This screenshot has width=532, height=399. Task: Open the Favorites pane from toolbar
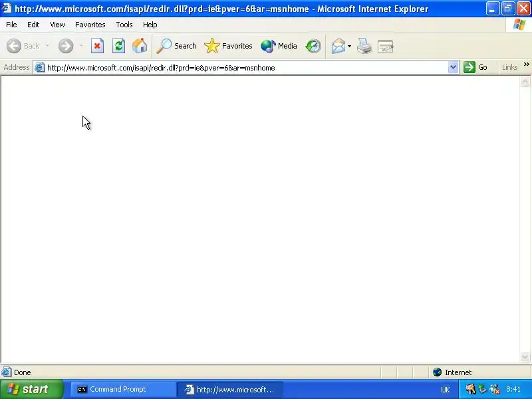point(228,46)
